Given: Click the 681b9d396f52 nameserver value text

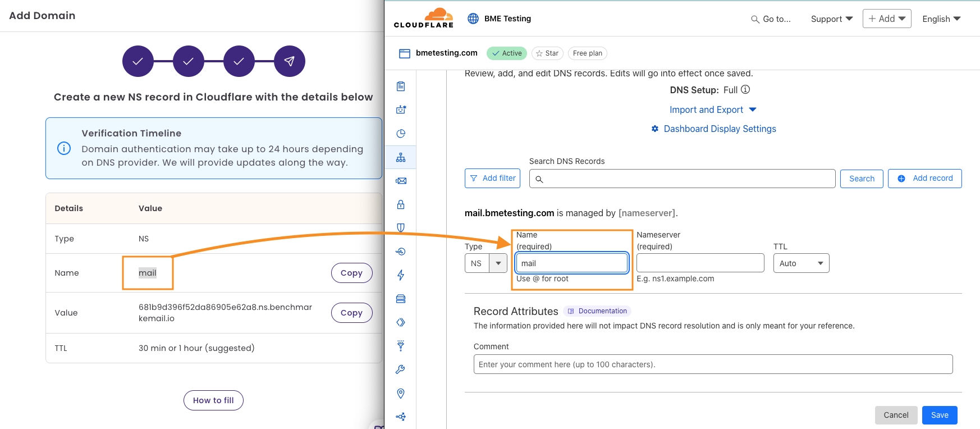Looking at the screenshot, I should coord(225,313).
